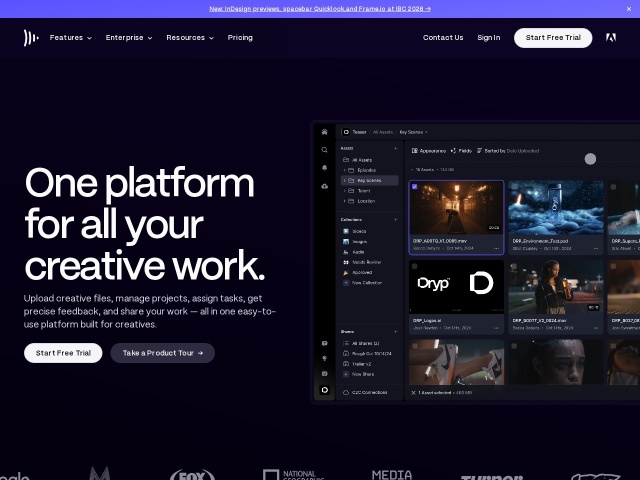
Task: Open the three-dot menu on the DRP_Logos.ai card
Action: [496, 328]
